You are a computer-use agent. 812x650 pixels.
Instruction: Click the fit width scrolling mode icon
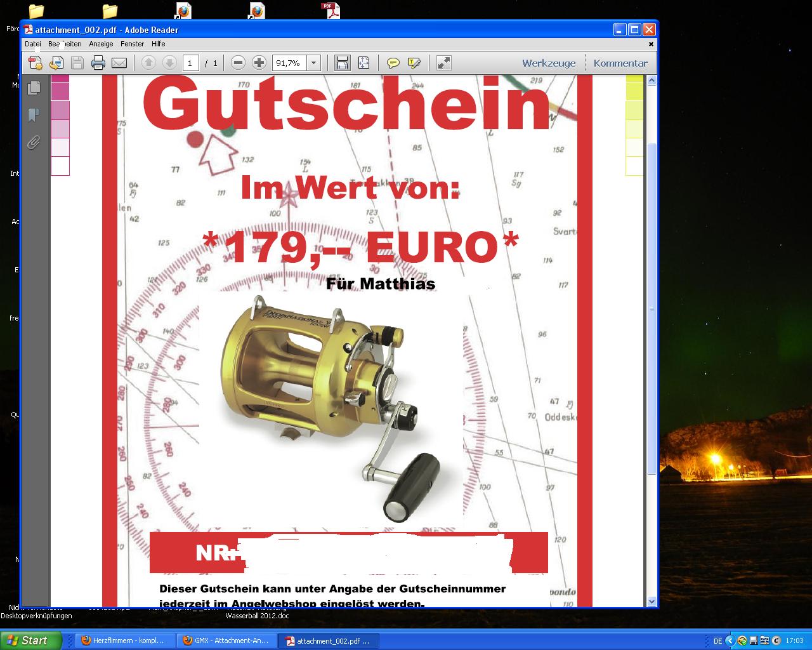[x=342, y=63]
